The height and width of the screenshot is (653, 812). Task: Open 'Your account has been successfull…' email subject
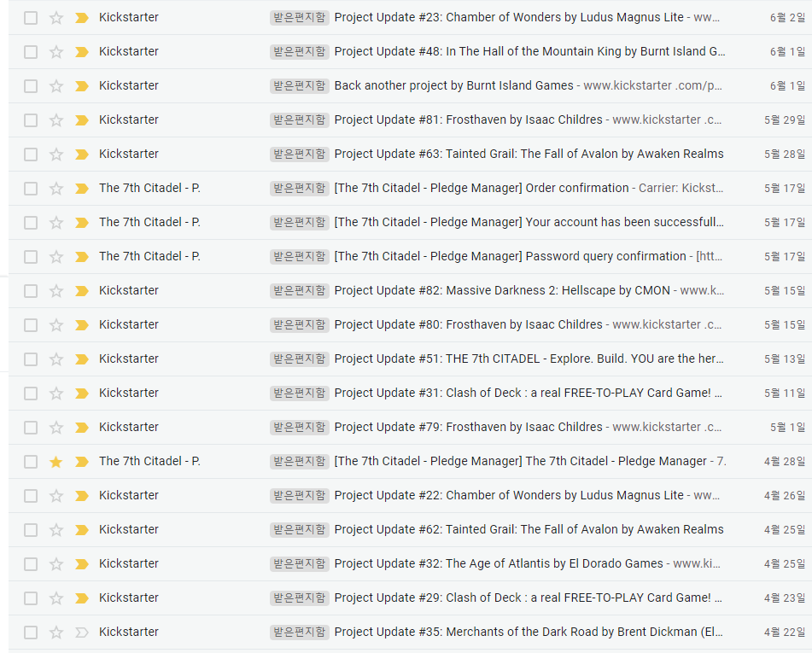coord(529,223)
